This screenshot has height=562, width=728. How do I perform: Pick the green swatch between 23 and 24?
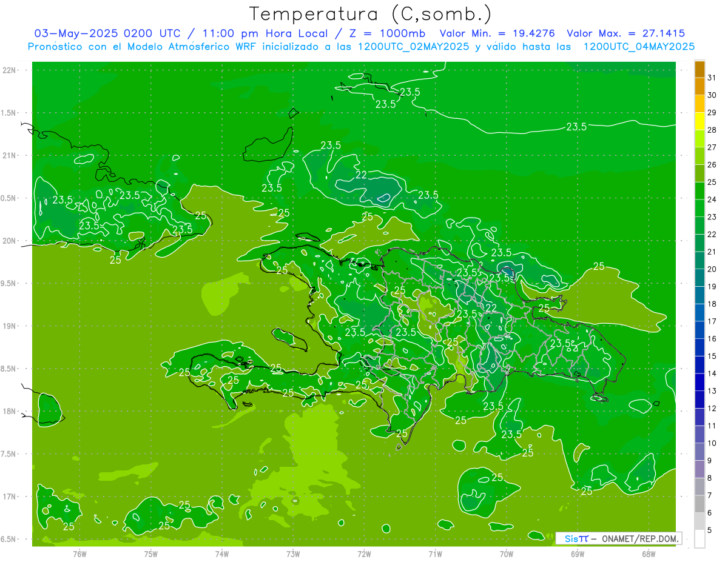[x=699, y=208]
